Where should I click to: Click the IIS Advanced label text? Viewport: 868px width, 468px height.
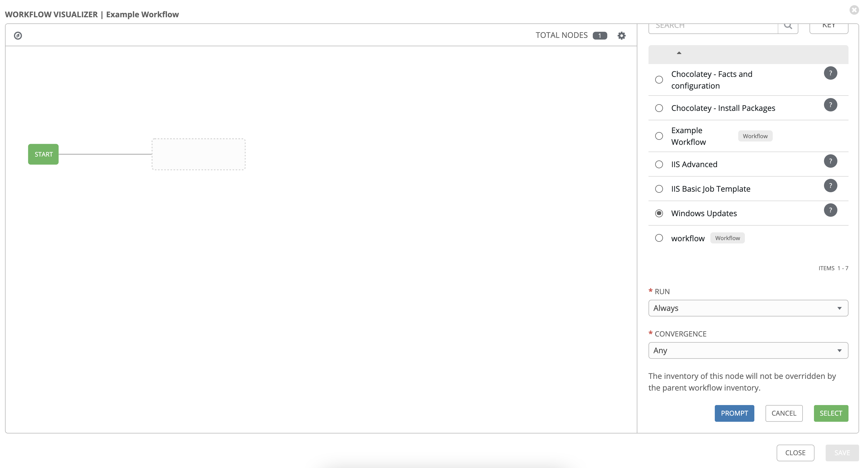pos(694,164)
